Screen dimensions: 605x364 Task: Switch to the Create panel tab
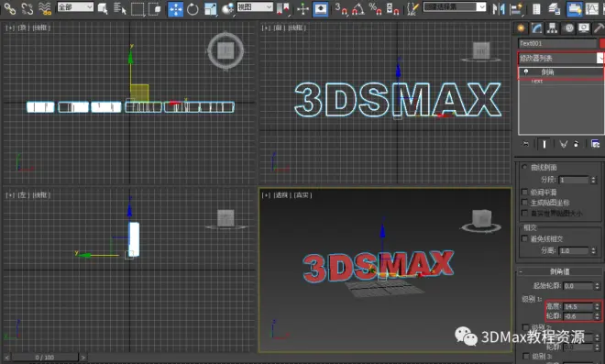coord(521,28)
